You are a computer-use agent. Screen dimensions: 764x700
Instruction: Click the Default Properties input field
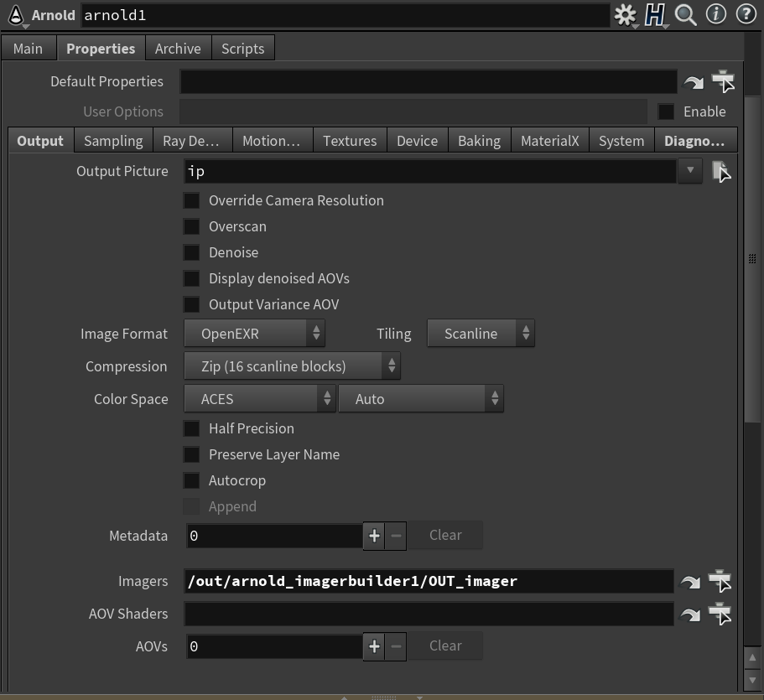coord(429,81)
